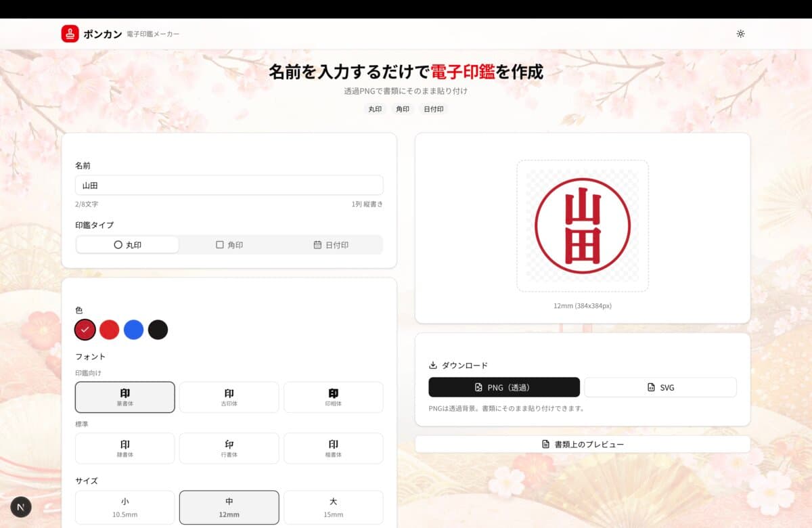Switch stamp type to 角印
812x528 pixels.
coord(229,245)
